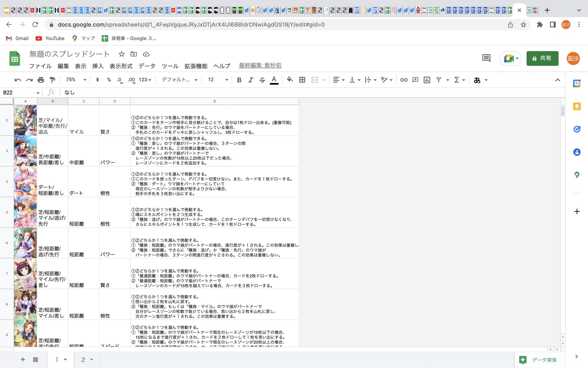Open text wrapping dropdown

coord(370,80)
